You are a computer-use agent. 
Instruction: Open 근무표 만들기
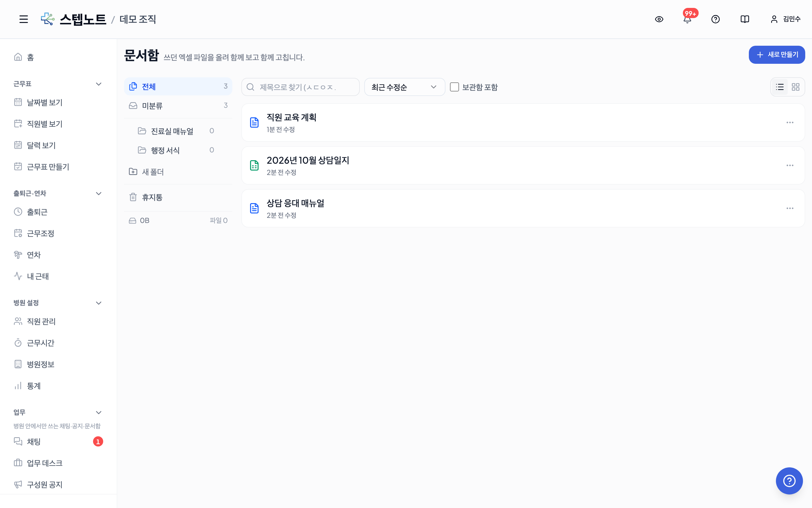(x=58, y=167)
